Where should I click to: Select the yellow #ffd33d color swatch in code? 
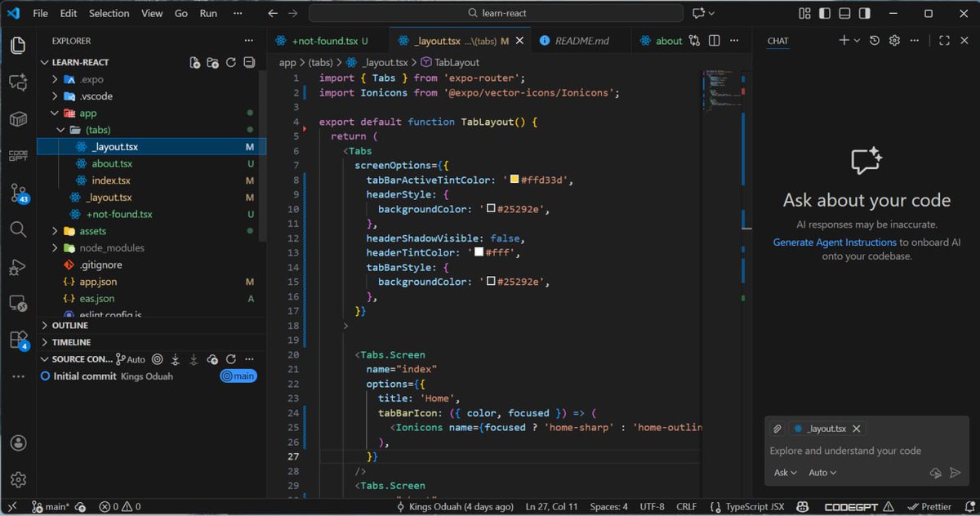pyautogui.click(x=515, y=180)
